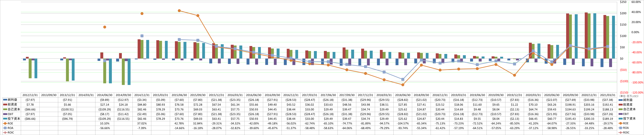Click ROA data marker for 2018/06/30

point(403,79)
